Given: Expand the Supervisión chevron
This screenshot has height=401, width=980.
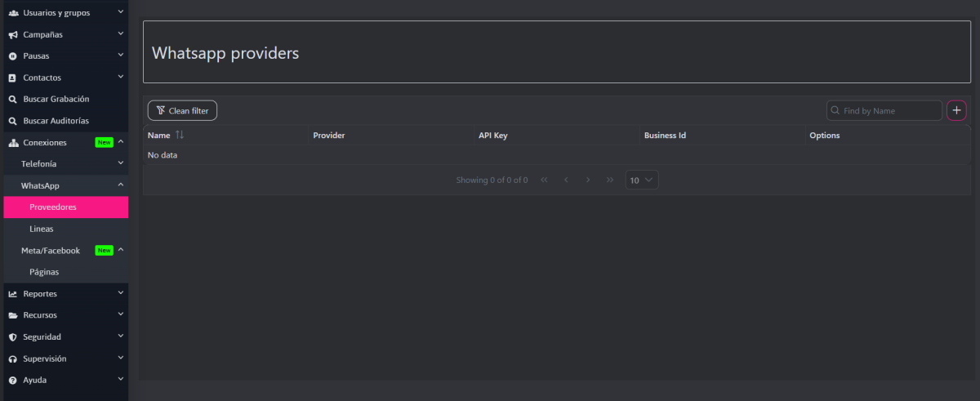Looking at the screenshot, I should coord(121,358).
